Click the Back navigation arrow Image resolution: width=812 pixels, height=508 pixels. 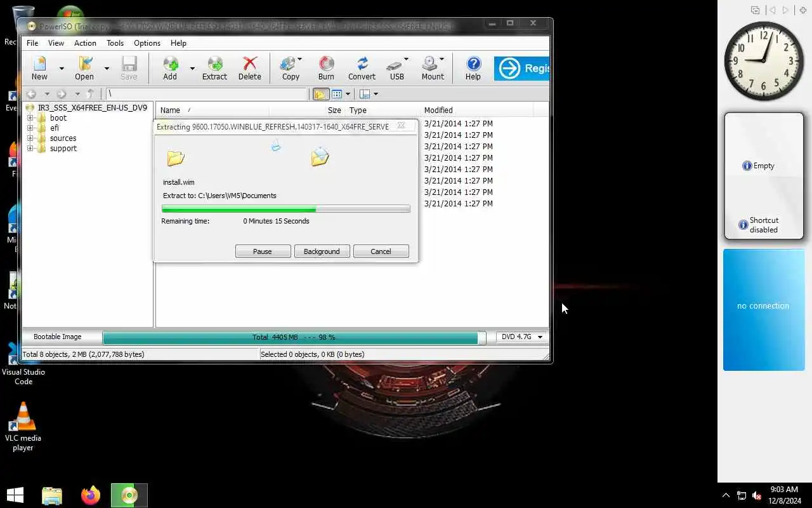[x=31, y=94]
